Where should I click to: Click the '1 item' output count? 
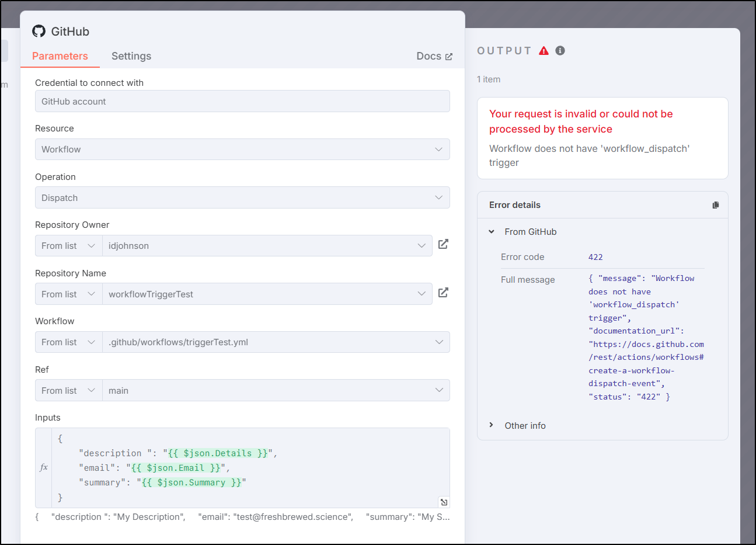(489, 79)
